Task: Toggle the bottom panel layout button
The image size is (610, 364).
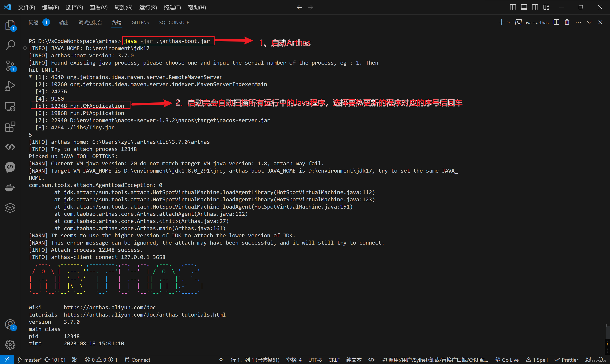Action: 524,7
